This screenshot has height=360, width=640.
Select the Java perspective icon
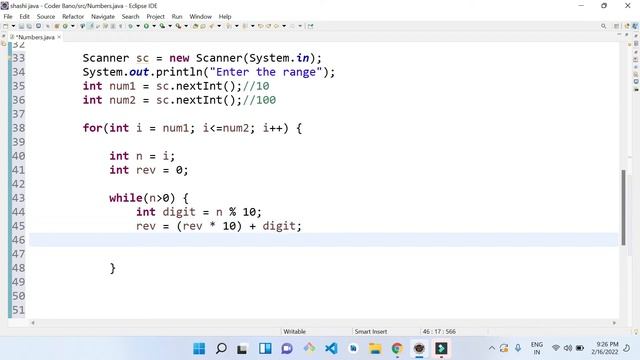pos(627,26)
